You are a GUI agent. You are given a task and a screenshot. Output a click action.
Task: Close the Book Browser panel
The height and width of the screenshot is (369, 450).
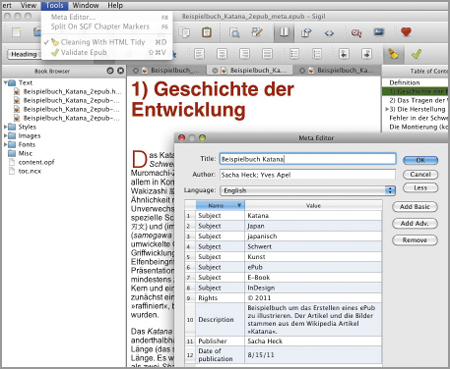pyautogui.click(x=121, y=71)
